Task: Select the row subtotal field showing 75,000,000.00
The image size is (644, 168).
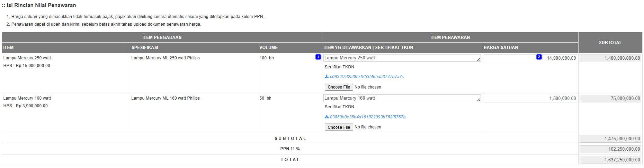Action: [610, 99]
